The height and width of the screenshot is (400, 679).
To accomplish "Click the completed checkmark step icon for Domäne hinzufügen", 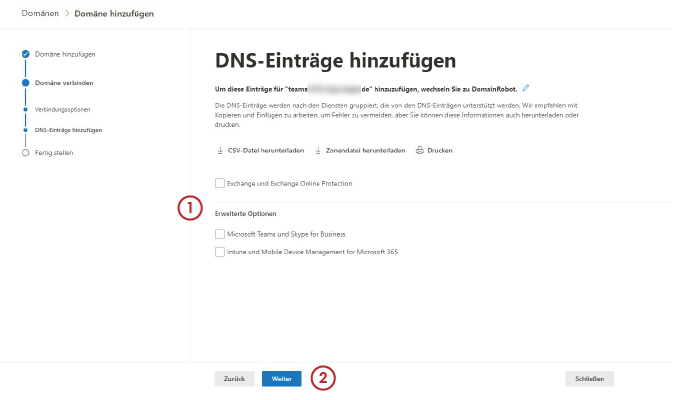I will (x=26, y=54).
